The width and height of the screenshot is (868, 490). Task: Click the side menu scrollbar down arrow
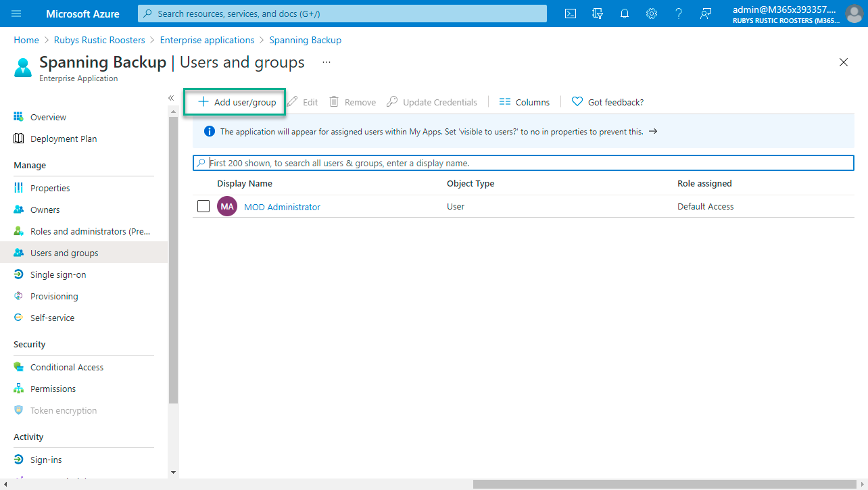173,472
